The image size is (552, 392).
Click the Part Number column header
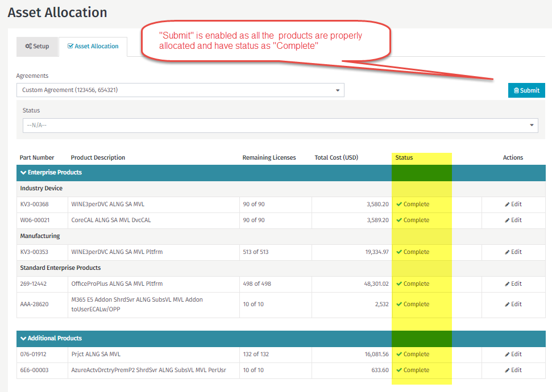37,158
